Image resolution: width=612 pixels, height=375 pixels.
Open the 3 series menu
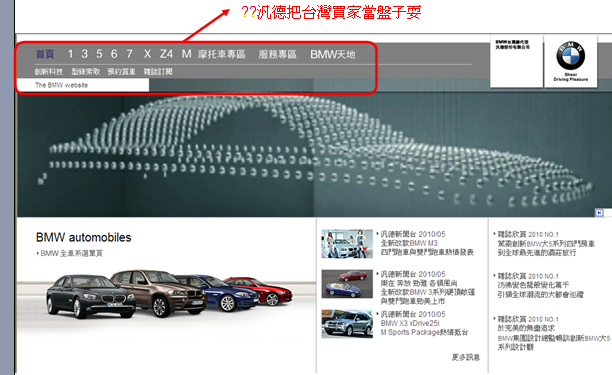pyautogui.click(x=84, y=54)
